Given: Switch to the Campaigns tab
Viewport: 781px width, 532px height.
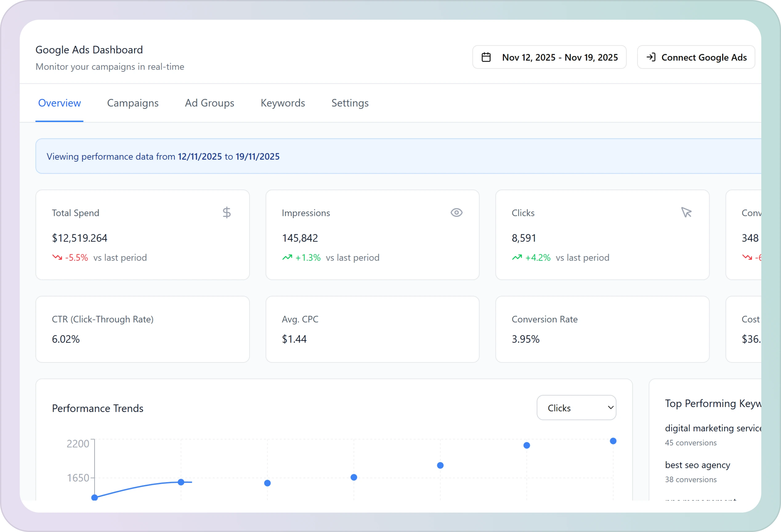Looking at the screenshot, I should [x=133, y=103].
